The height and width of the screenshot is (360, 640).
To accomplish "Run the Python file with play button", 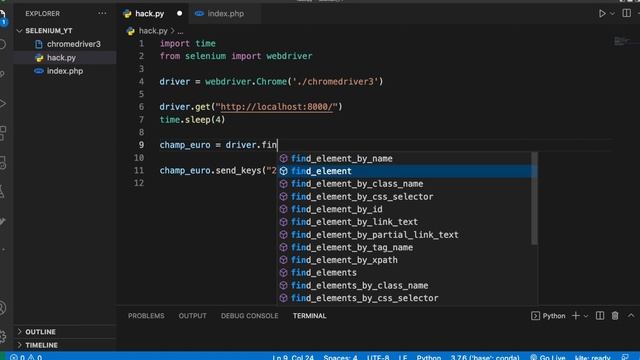I will pos(602,13).
